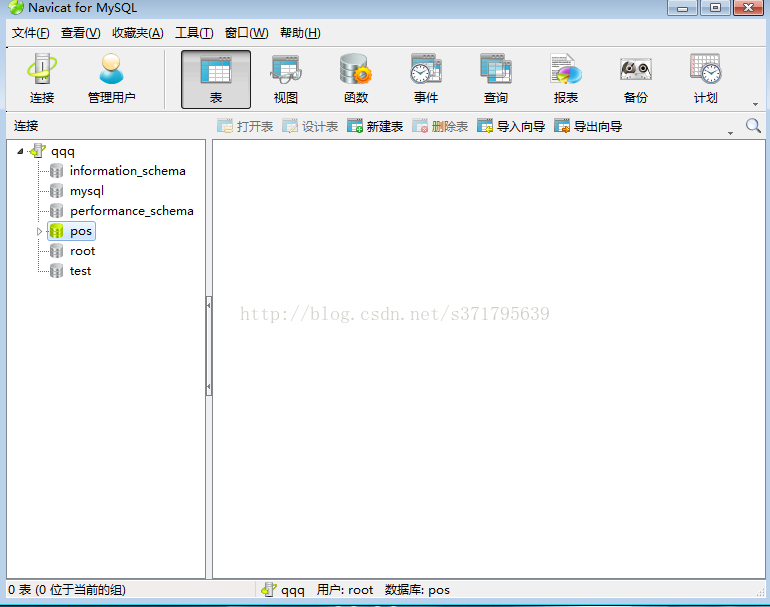Expand main toolbar overflow arrow
This screenshot has height=607, width=770.
755,104
